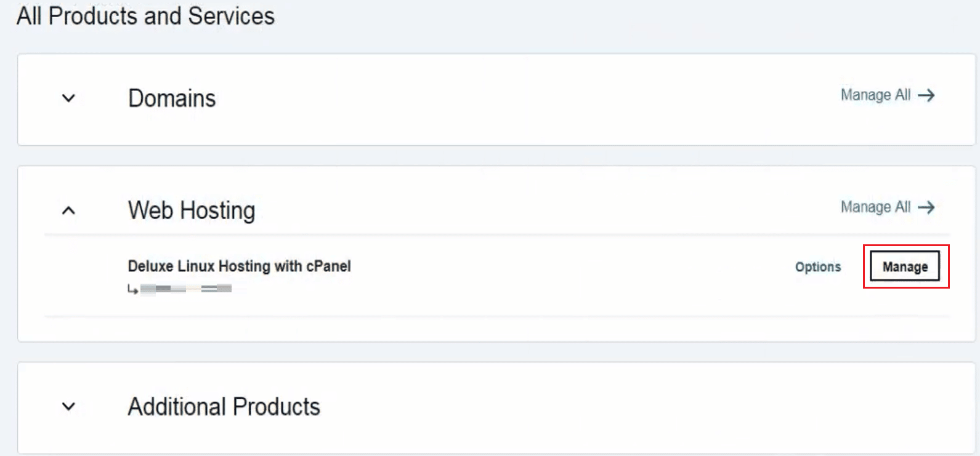Click the arrow icon beside Web Hosting Manage All

[926, 207]
